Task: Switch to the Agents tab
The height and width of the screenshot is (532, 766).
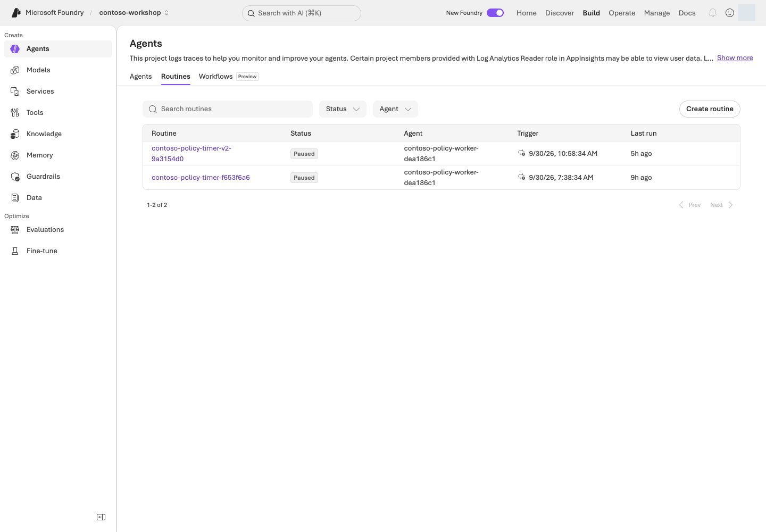Action: [141, 77]
